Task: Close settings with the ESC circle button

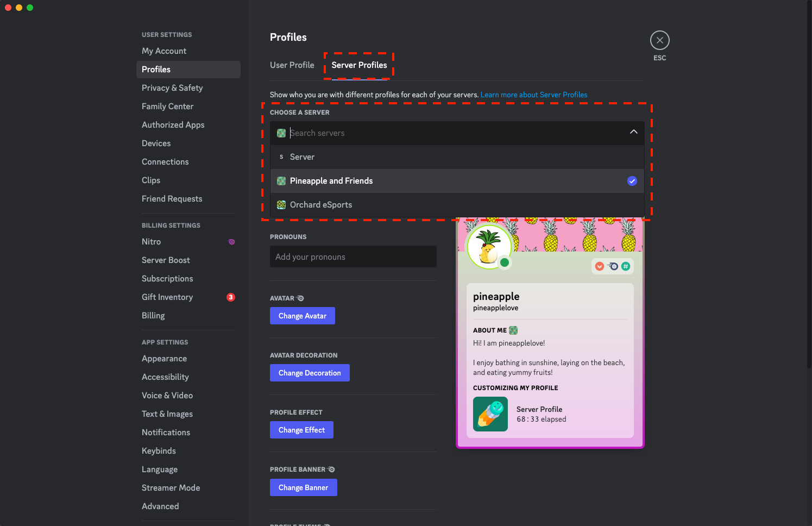Action: coord(659,40)
